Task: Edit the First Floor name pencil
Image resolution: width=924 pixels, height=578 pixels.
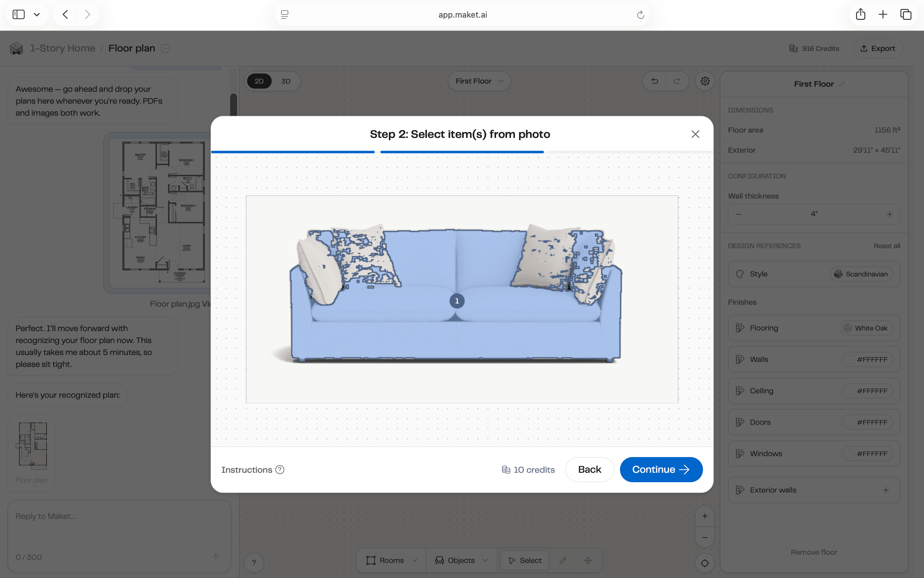Action: click(842, 84)
